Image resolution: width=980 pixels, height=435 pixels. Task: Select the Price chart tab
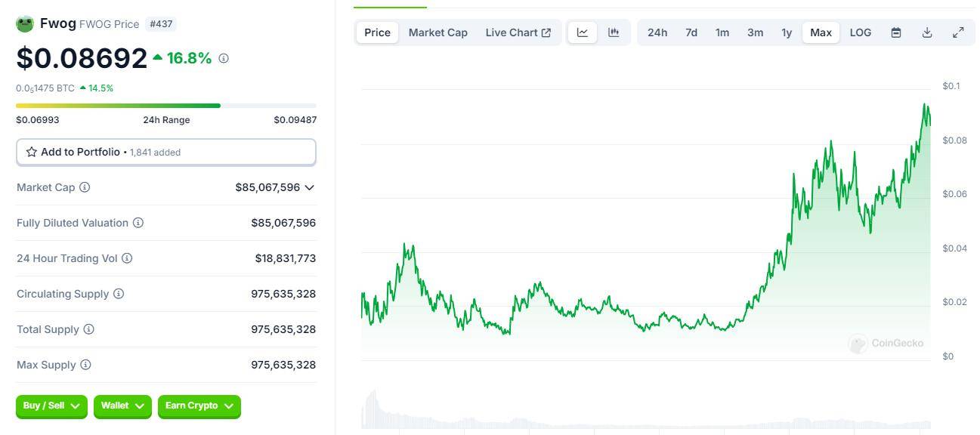click(x=378, y=32)
